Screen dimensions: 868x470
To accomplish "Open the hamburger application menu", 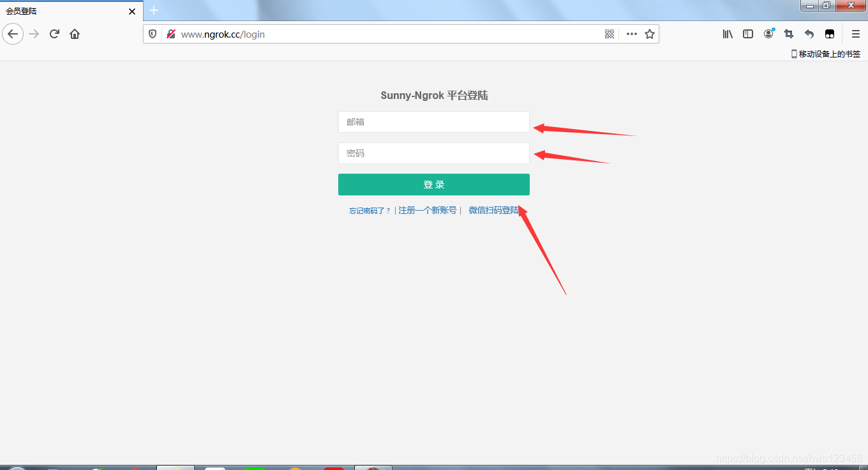I will (856, 34).
